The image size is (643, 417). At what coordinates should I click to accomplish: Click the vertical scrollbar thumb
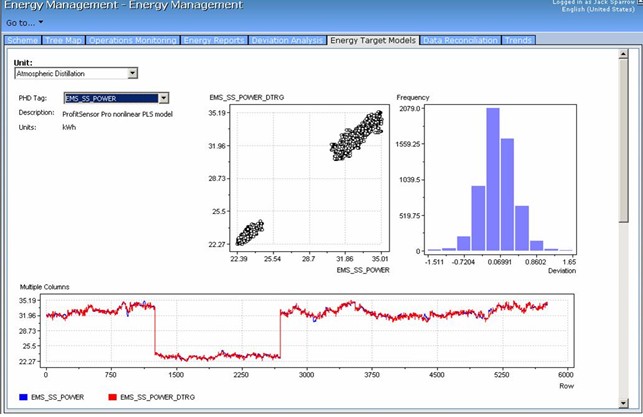pos(623,141)
